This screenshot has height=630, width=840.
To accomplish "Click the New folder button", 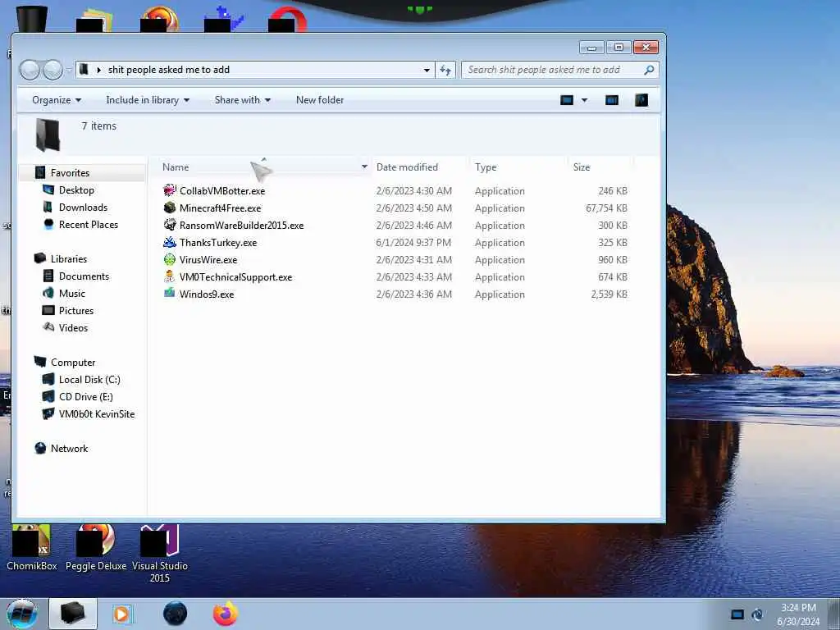I will (320, 100).
